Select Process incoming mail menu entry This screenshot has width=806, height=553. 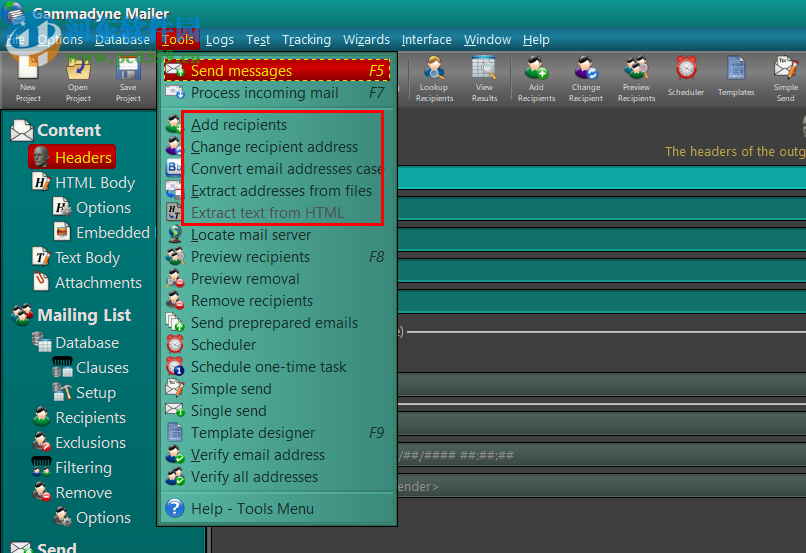277,93
